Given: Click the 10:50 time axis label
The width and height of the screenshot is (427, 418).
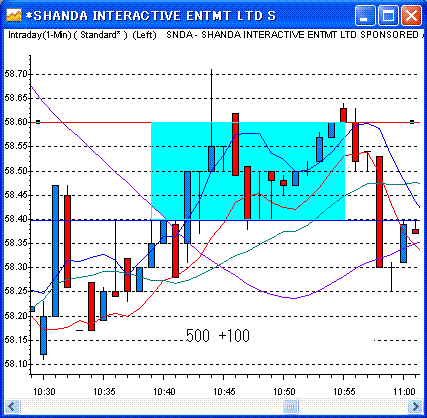Looking at the screenshot, I should tap(284, 391).
